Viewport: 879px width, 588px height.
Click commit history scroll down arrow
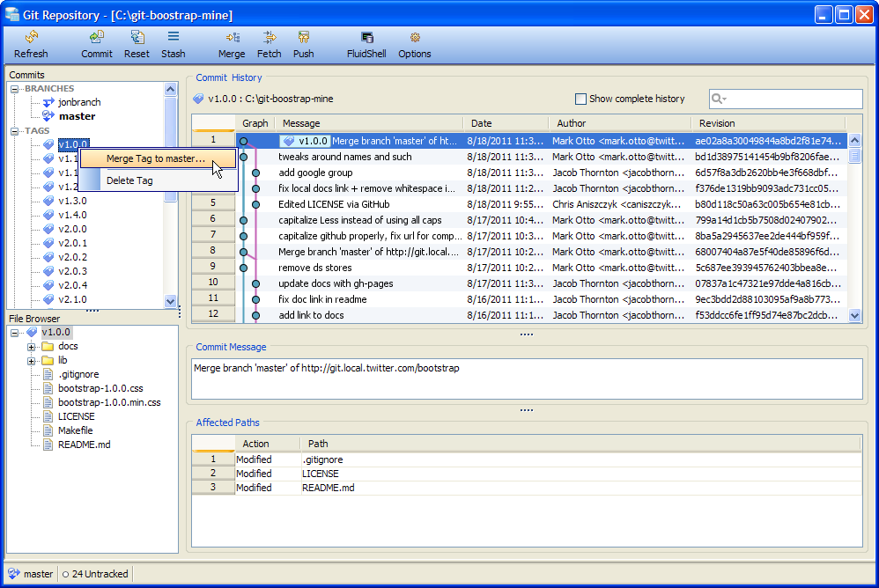854,315
